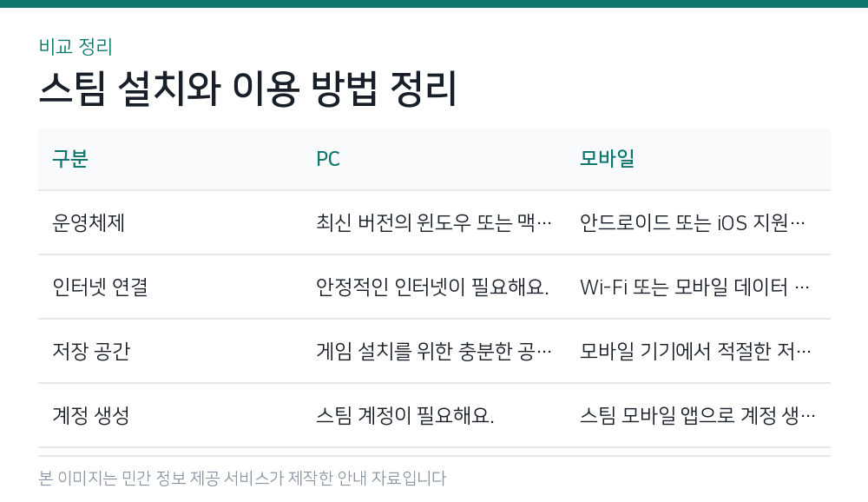Click the '운영체제' row label
Screen dimensions: 868x502
pos(89,222)
